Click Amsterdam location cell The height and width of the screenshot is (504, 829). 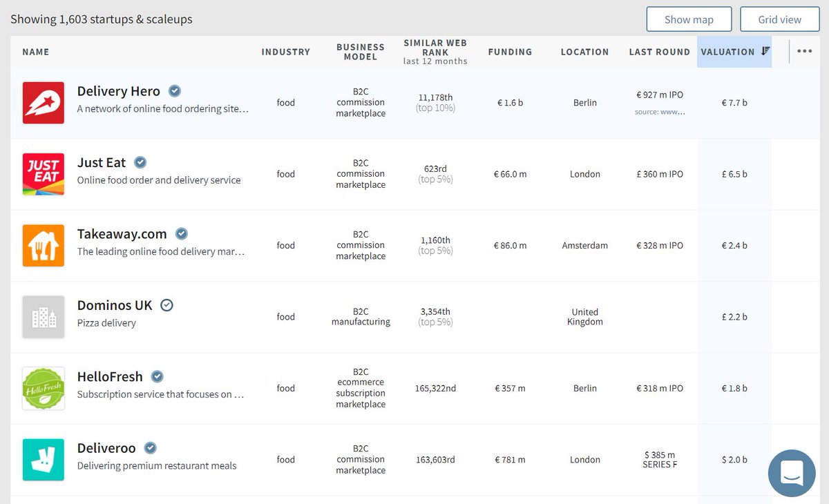(585, 245)
